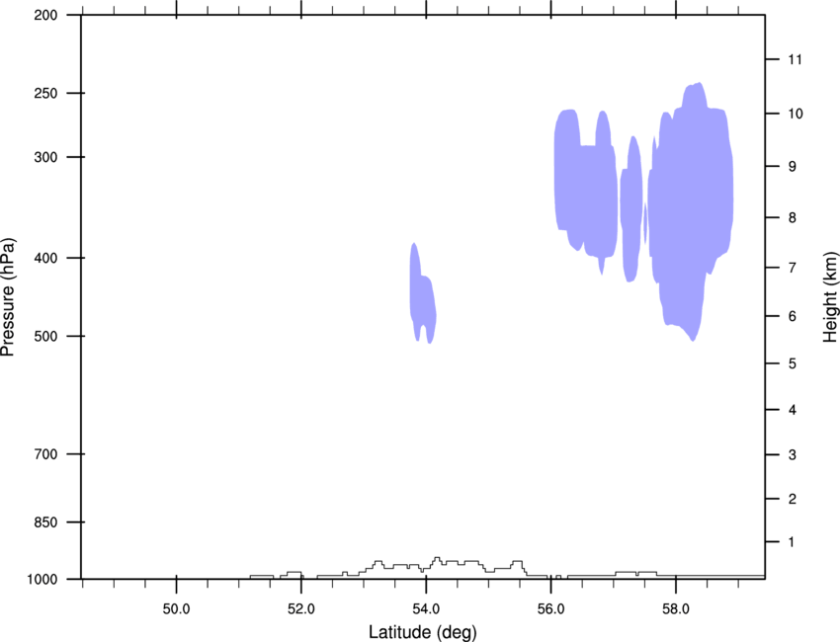The image size is (840, 642).
Task: Click the 50.0 latitude label
Action: pos(176,609)
